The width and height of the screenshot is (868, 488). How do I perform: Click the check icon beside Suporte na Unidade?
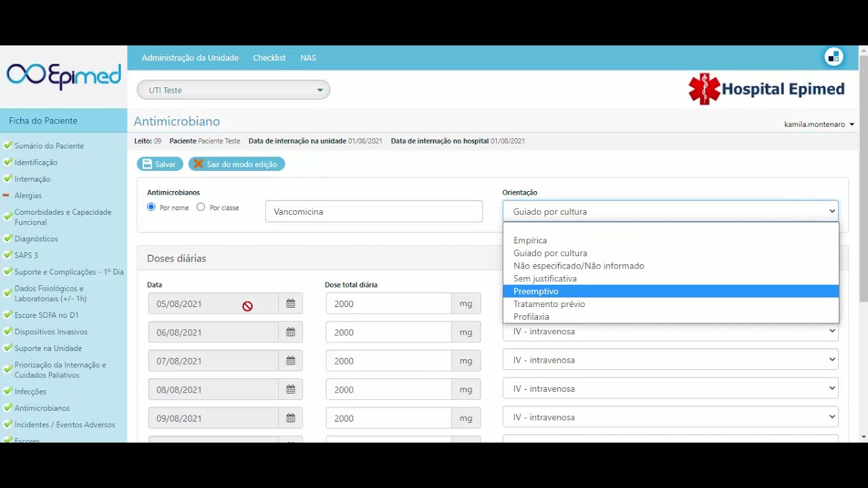pyautogui.click(x=7, y=348)
